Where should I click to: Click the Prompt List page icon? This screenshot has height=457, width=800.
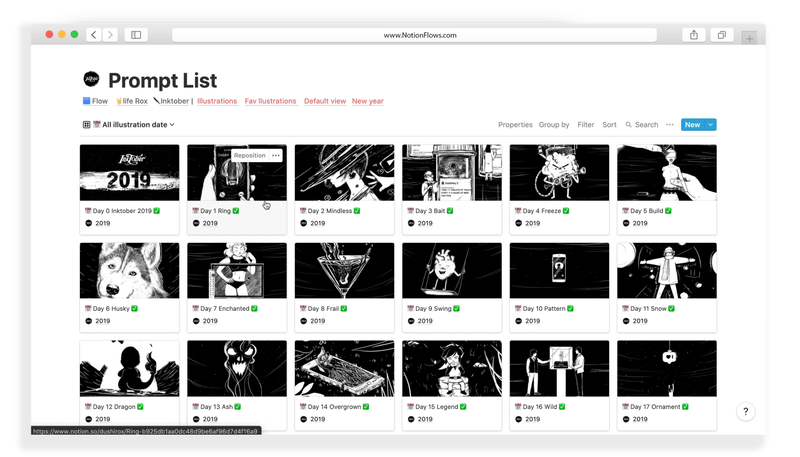click(92, 80)
